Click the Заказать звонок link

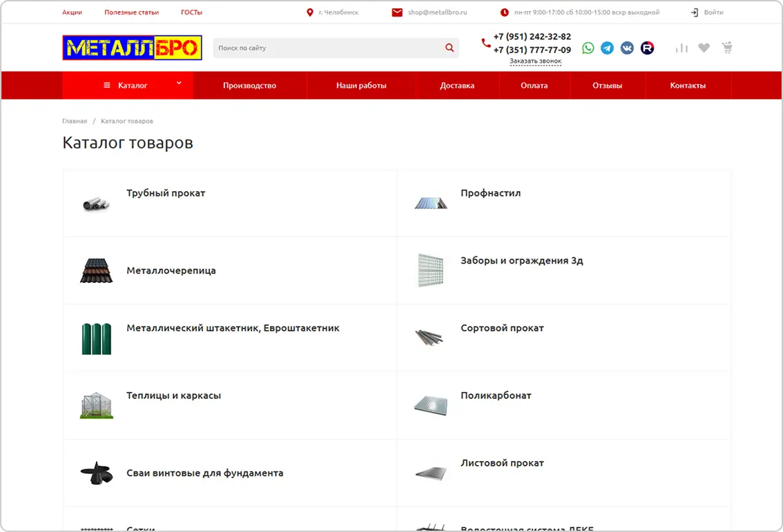point(535,61)
